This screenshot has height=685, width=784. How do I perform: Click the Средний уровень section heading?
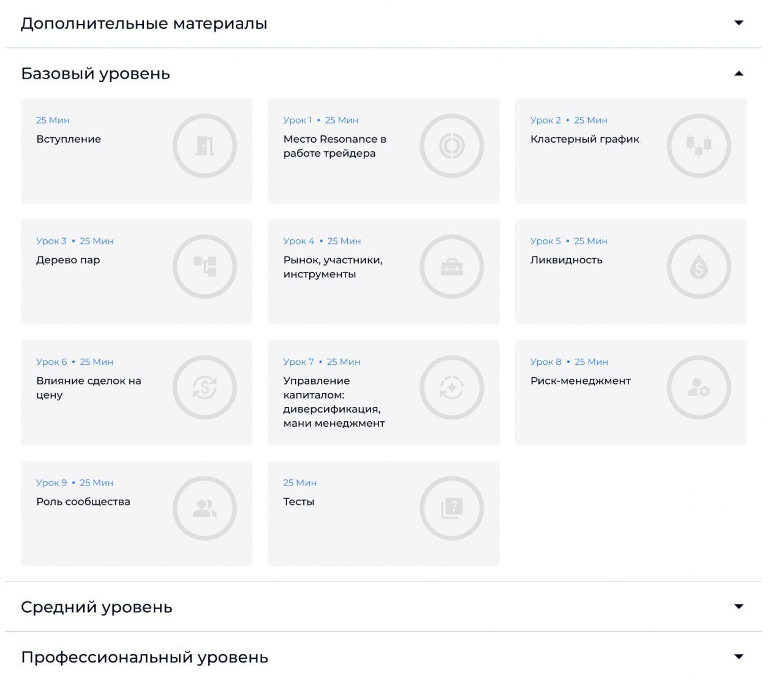pyautogui.click(x=97, y=607)
